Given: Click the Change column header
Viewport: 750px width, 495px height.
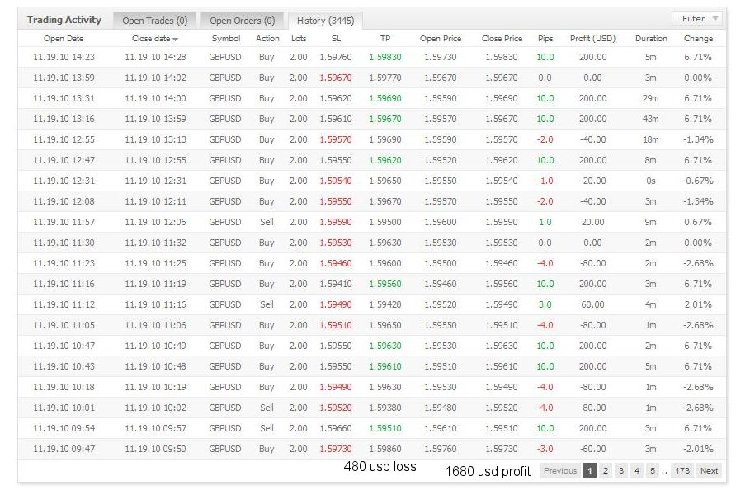Looking at the screenshot, I should (698, 38).
